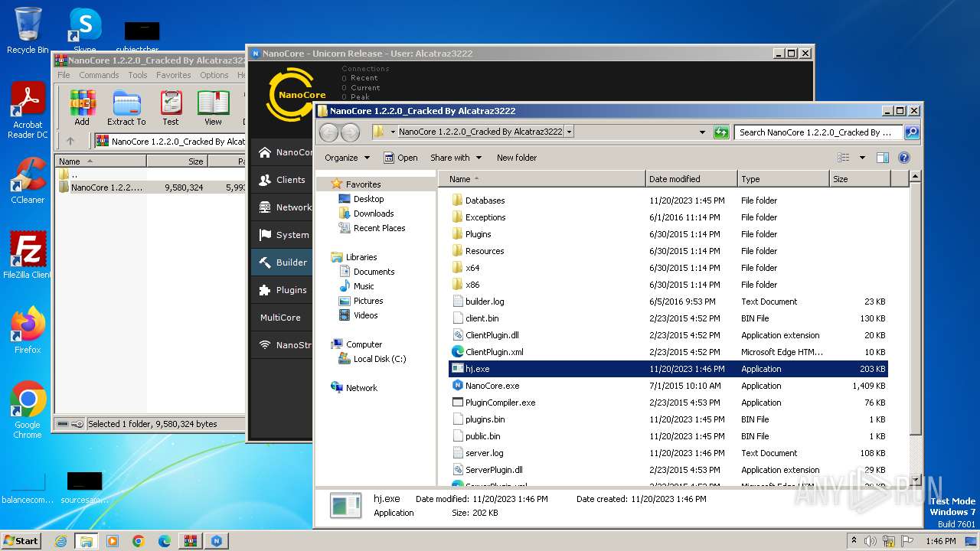Click the WinRAR Extract To icon
The height and width of the screenshot is (551, 980).
pos(126,107)
